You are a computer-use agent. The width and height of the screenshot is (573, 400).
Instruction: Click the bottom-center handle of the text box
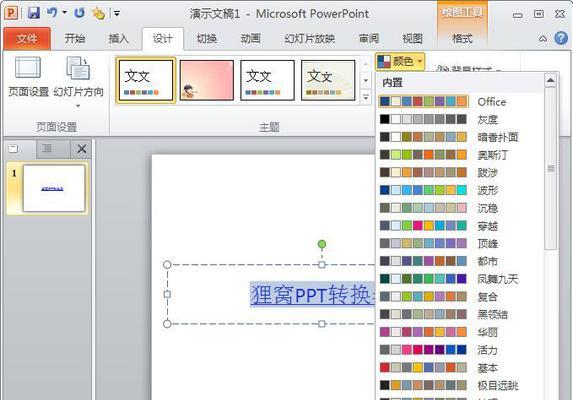click(x=322, y=324)
